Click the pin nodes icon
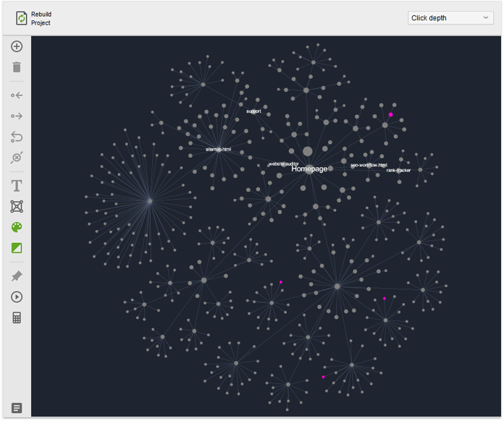 tap(17, 276)
